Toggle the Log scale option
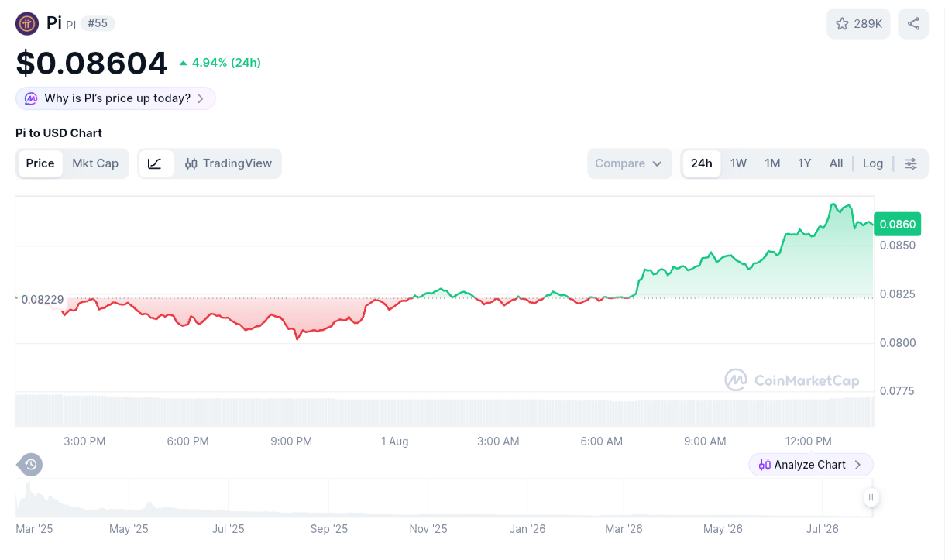The image size is (945, 560). click(x=873, y=163)
